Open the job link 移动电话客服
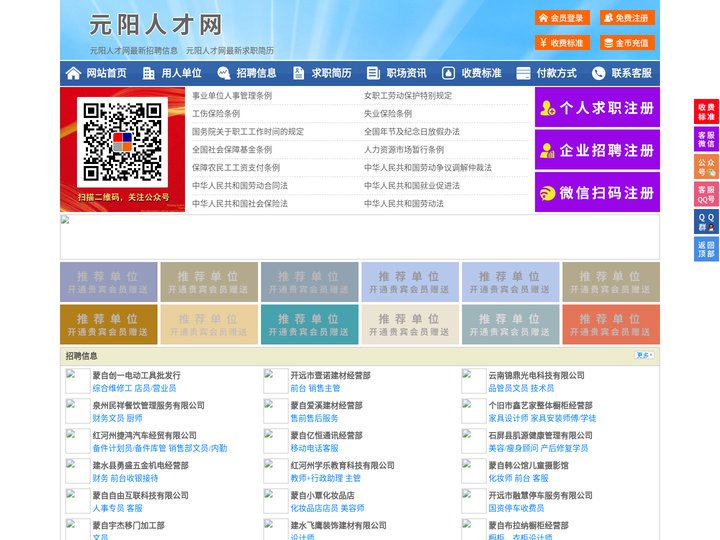Viewport: 720px width, 540px height. [x=314, y=448]
